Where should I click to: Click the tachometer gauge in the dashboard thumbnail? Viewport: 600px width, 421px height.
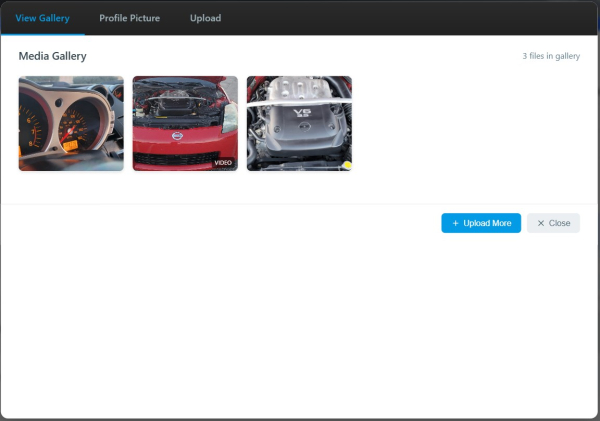(x=33, y=122)
